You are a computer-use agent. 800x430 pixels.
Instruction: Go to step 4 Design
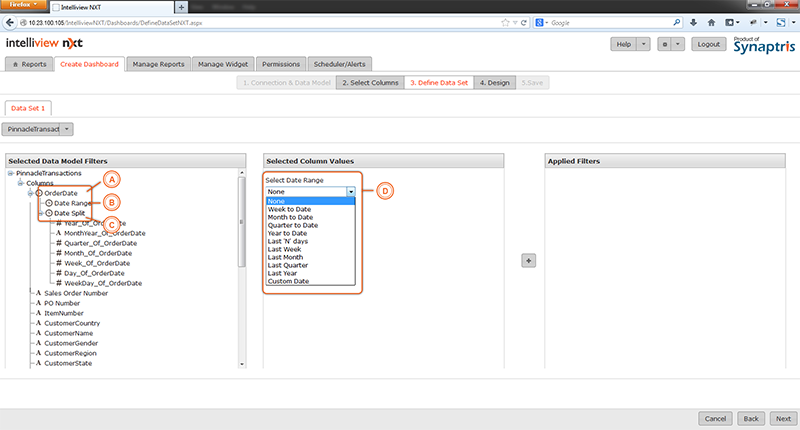pos(494,83)
